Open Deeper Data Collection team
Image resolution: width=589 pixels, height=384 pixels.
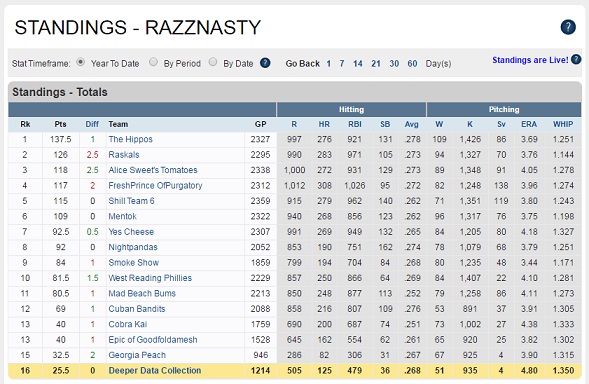pos(155,370)
